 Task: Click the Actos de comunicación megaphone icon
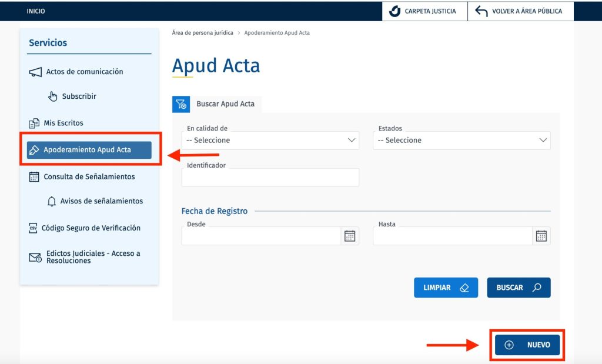point(35,71)
